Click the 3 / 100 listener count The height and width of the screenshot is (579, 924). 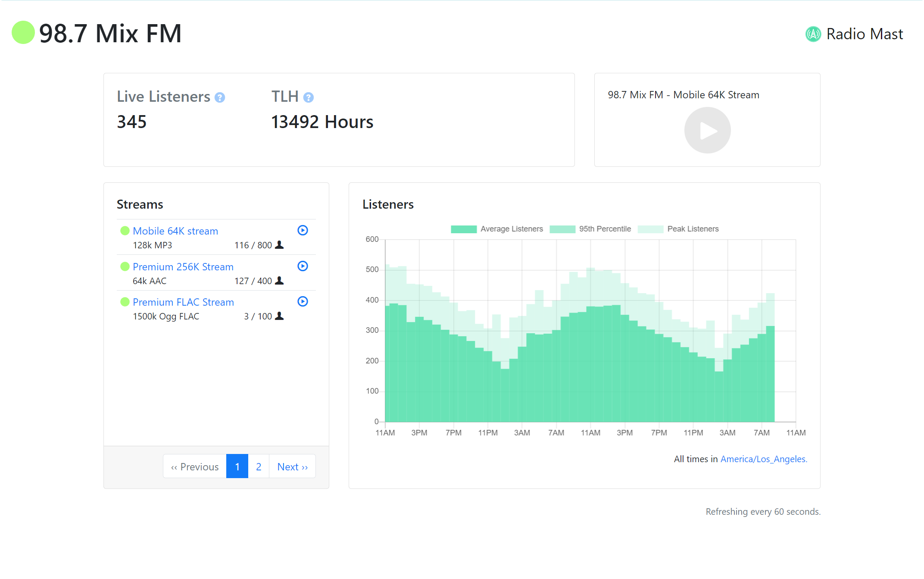(x=258, y=316)
